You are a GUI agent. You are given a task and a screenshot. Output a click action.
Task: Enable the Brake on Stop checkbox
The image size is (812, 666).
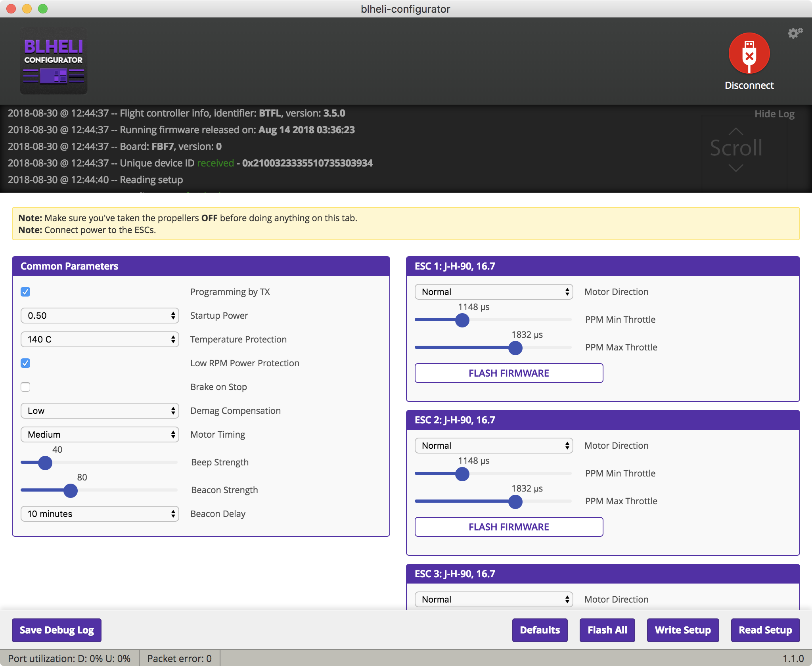pyautogui.click(x=25, y=387)
